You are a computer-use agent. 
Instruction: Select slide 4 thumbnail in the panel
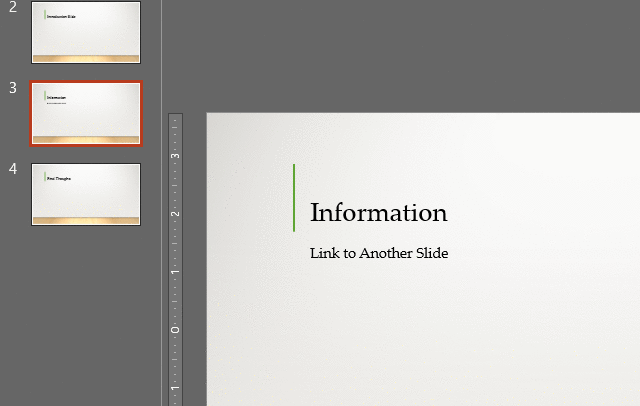[x=86, y=194]
